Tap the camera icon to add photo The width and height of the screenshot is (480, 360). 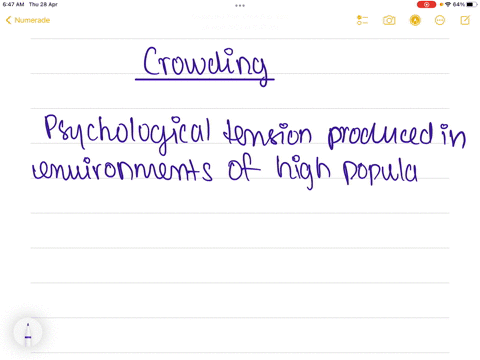tap(389, 20)
